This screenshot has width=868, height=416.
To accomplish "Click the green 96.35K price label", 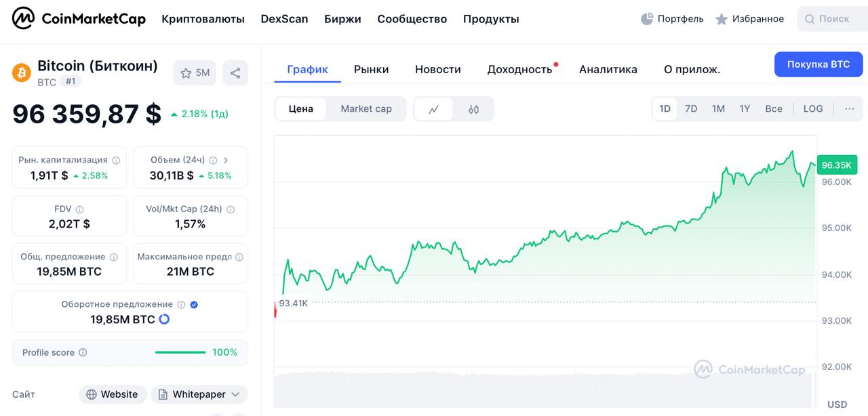I will [837, 165].
